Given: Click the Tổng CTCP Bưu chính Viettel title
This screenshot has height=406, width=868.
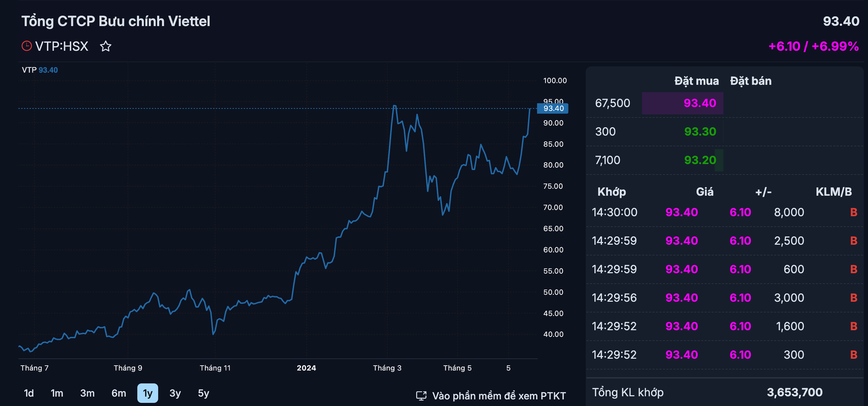Looking at the screenshot, I should (x=116, y=21).
